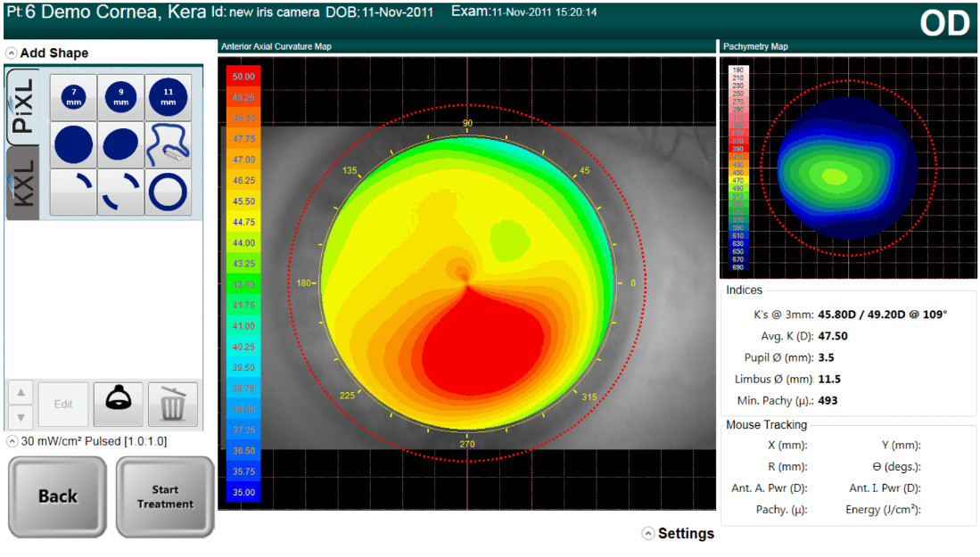Click the Back button

pyautogui.click(x=57, y=496)
